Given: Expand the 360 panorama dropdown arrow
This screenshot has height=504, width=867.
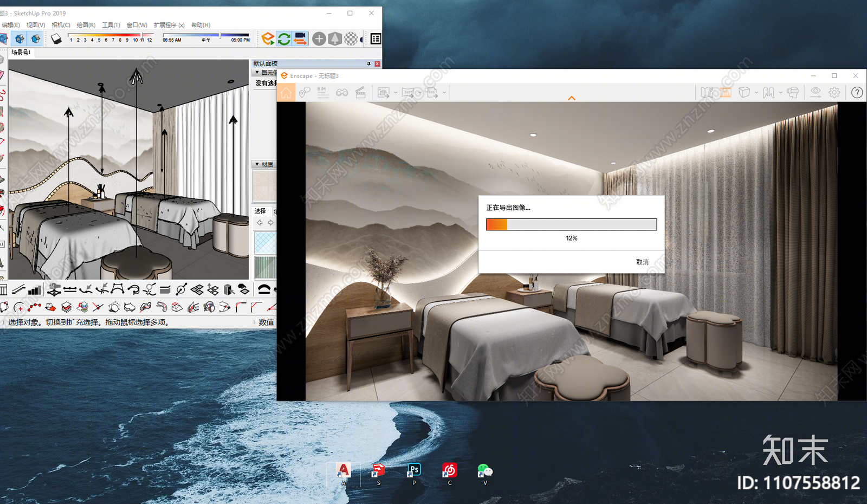Looking at the screenshot, I should [x=419, y=93].
